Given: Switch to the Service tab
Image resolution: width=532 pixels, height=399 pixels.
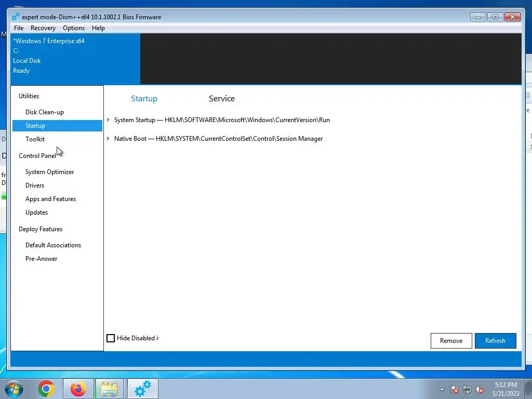Looking at the screenshot, I should pyautogui.click(x=222, y=99).
